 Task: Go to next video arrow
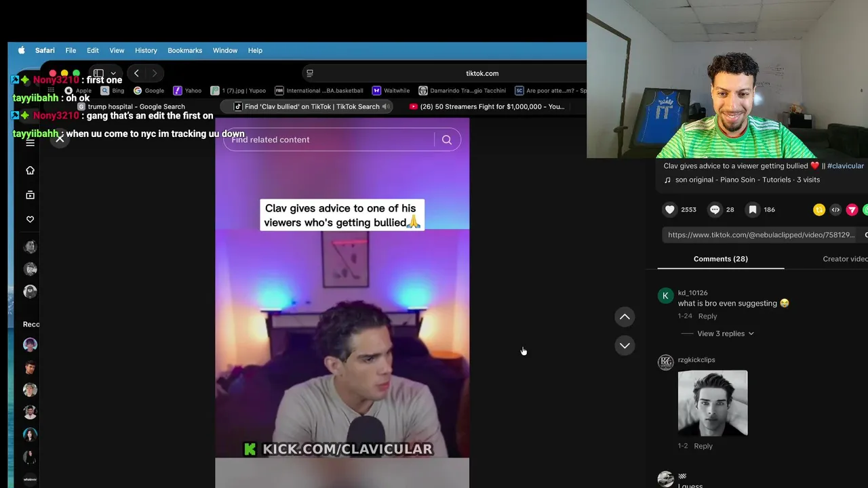(625, 345)
